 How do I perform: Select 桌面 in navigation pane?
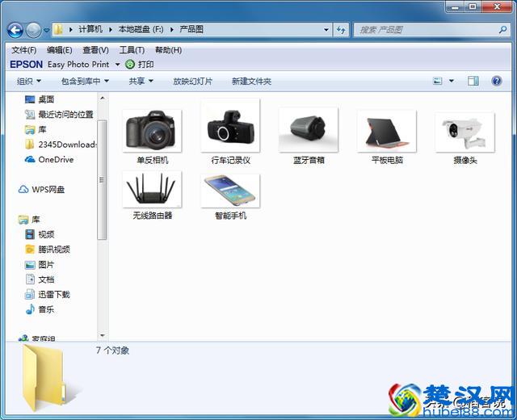pyautogui.click(x=46, y=99)
